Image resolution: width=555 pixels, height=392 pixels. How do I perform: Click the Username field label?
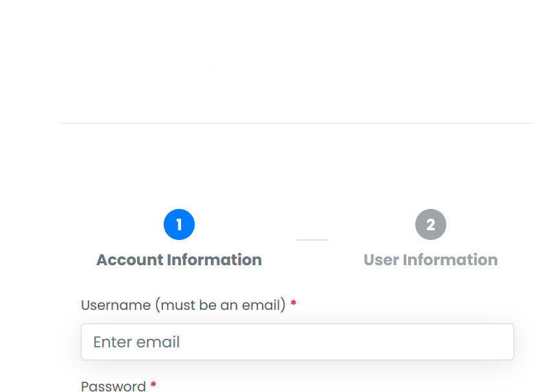click(x=115, y=305)
